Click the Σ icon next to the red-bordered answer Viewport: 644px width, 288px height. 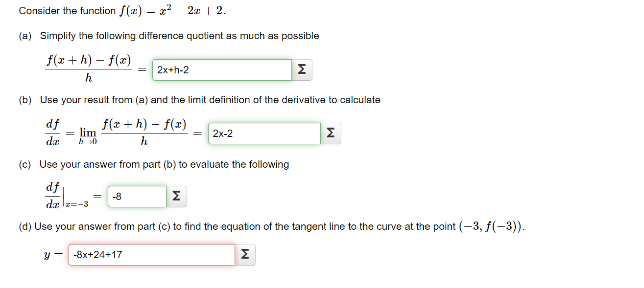point(245,254)
